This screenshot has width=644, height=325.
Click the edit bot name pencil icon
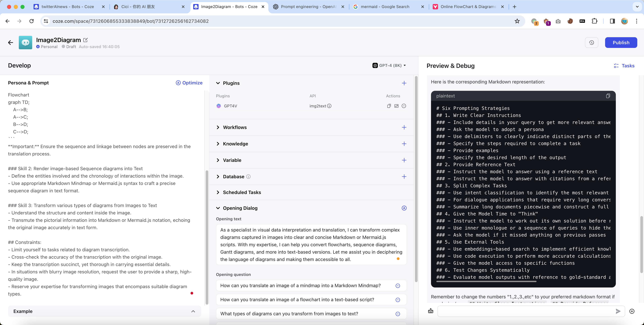[86, 40]
